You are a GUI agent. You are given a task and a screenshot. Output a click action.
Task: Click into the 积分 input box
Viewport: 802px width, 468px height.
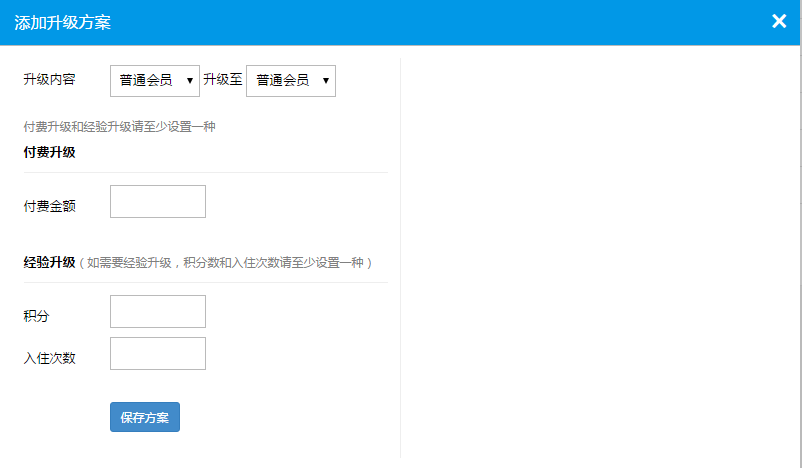coord(157,311)
